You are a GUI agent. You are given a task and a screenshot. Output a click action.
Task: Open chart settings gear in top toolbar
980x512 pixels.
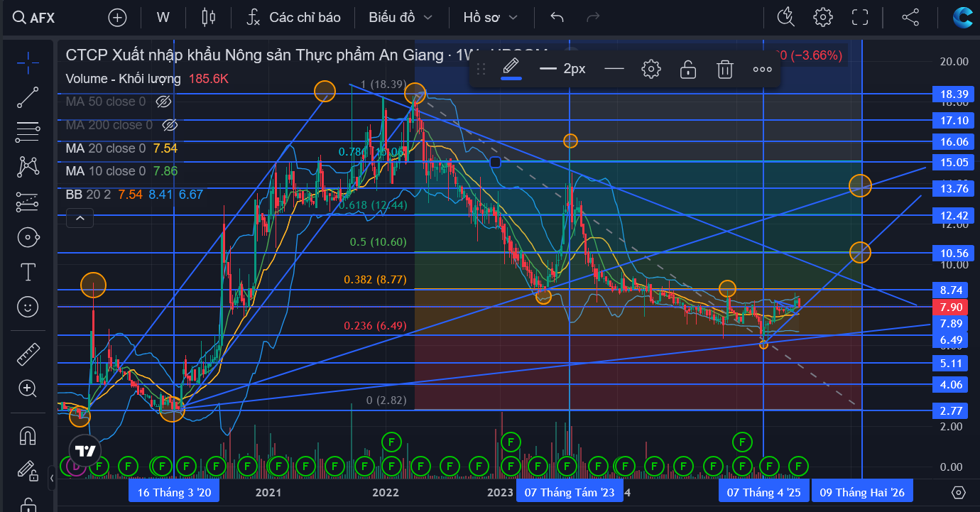(823, 18)
